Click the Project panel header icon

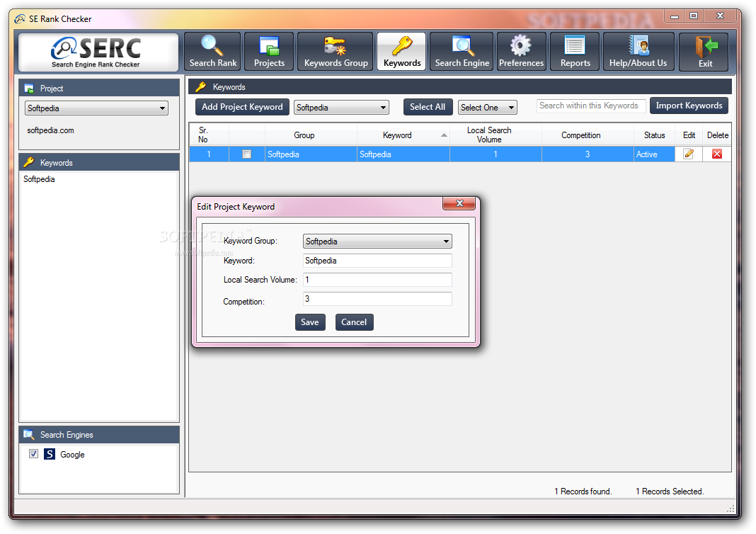pos(29,89)
